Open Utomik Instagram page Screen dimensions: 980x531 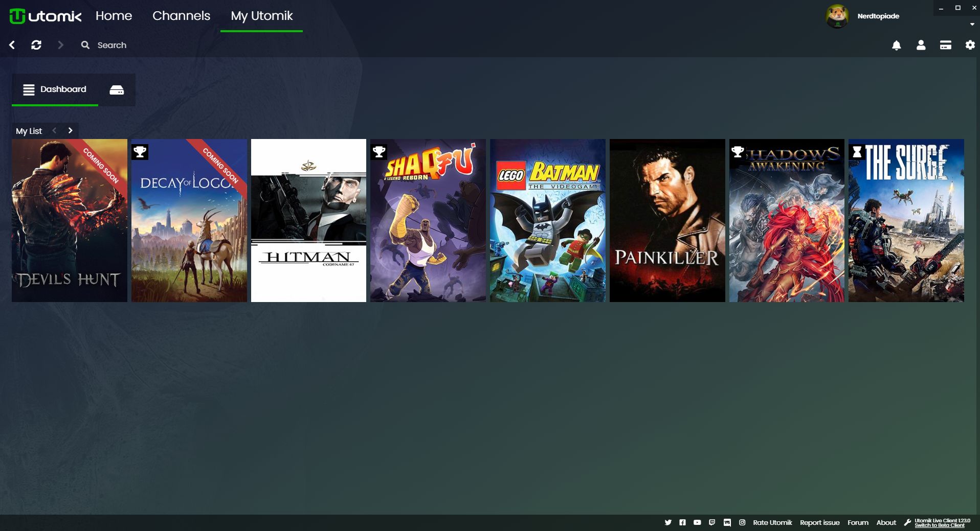point(742,522)
